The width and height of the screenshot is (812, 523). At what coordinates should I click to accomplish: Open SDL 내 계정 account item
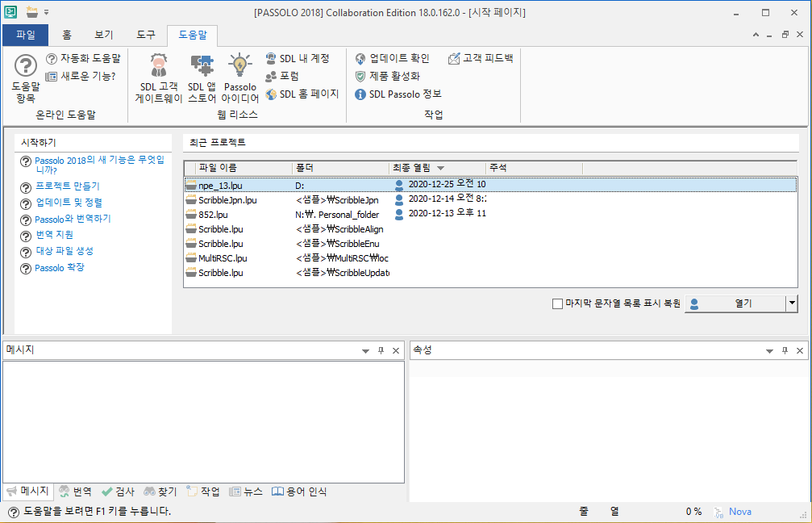(x=298, y=58)
